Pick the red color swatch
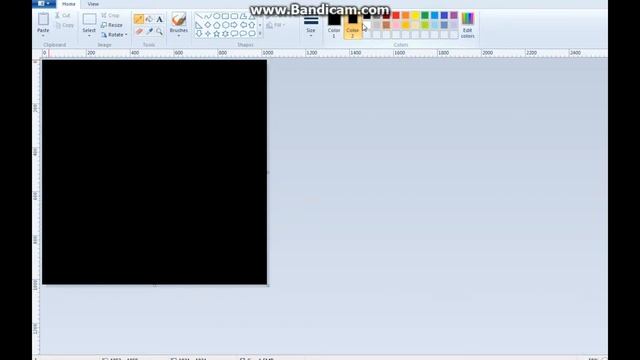This screenshot has height=360, width=640. (x=396, y=16)
